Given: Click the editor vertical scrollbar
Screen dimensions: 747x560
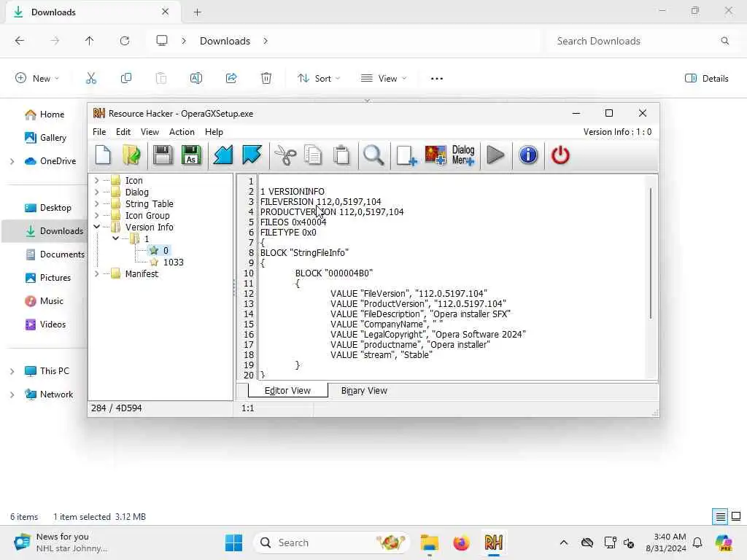Looking at the screenshot, I should tap(651, 253).
